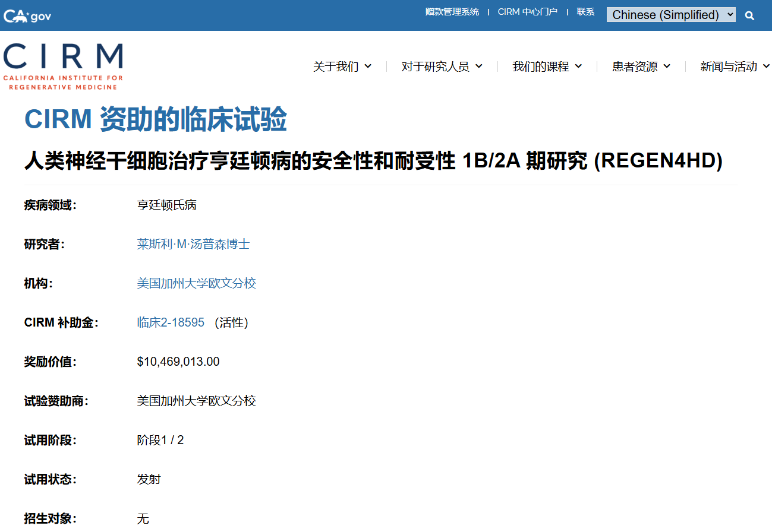This screenshot has height=532, width=772.
Task: Open the 患者资源 menu item
Action: pos(635,66)
